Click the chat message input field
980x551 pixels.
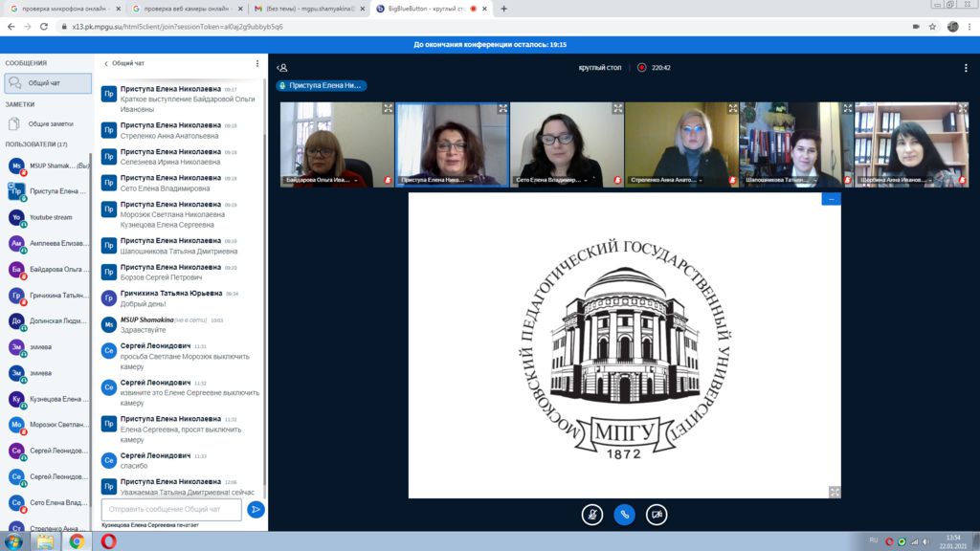pos(171,510)
